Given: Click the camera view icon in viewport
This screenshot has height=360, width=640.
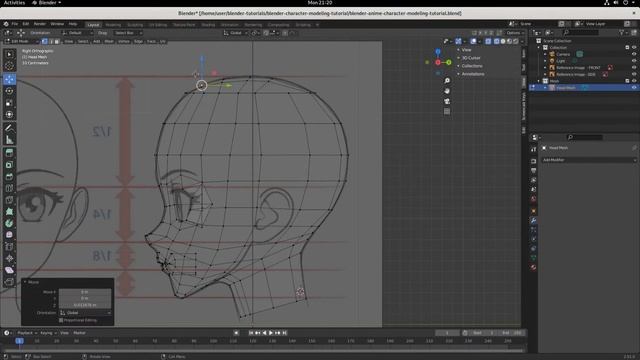Looking at the screenshot, I should [447, 101].
